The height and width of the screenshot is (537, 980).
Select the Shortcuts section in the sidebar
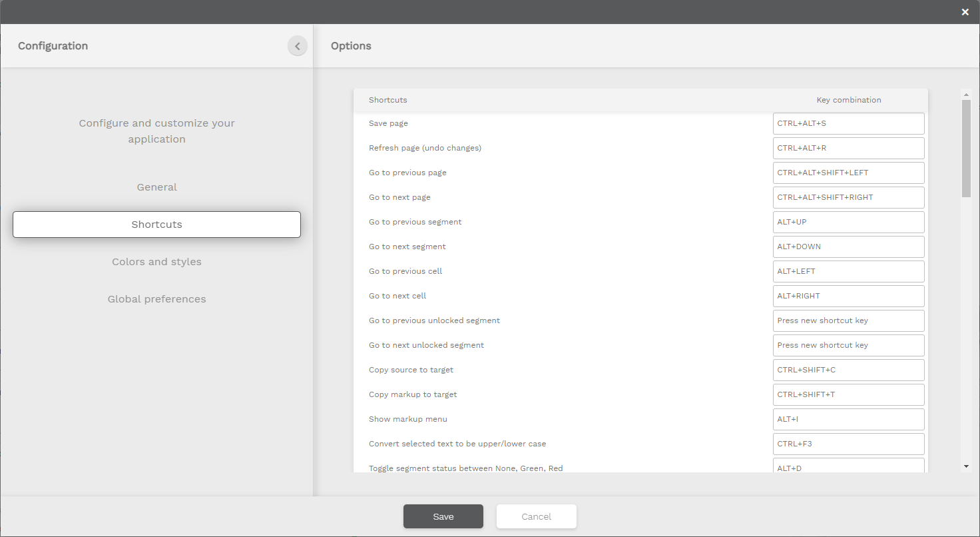pos(156,225)
